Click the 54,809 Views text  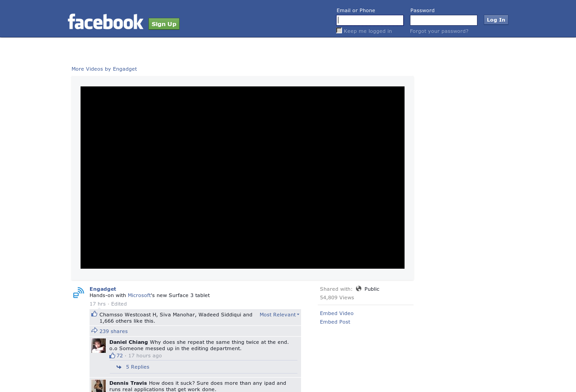[x=337, y=297]
